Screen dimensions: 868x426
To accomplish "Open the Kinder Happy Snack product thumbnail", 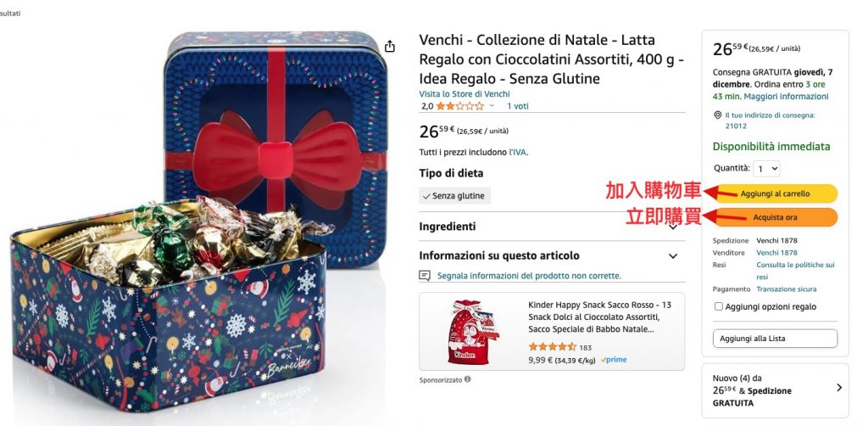I will tap(472, 331).
